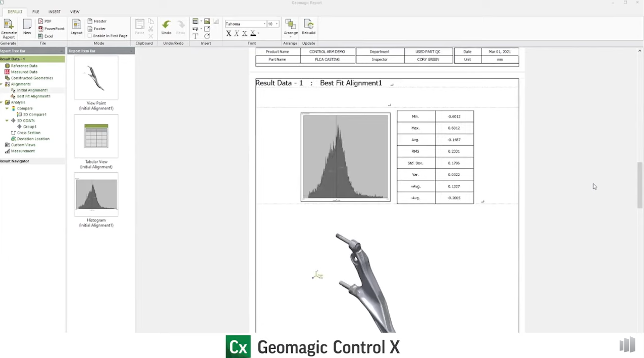Insert a text box (T icon)
The width and height of the screenshot is (644, 358).
coord(195,36)
